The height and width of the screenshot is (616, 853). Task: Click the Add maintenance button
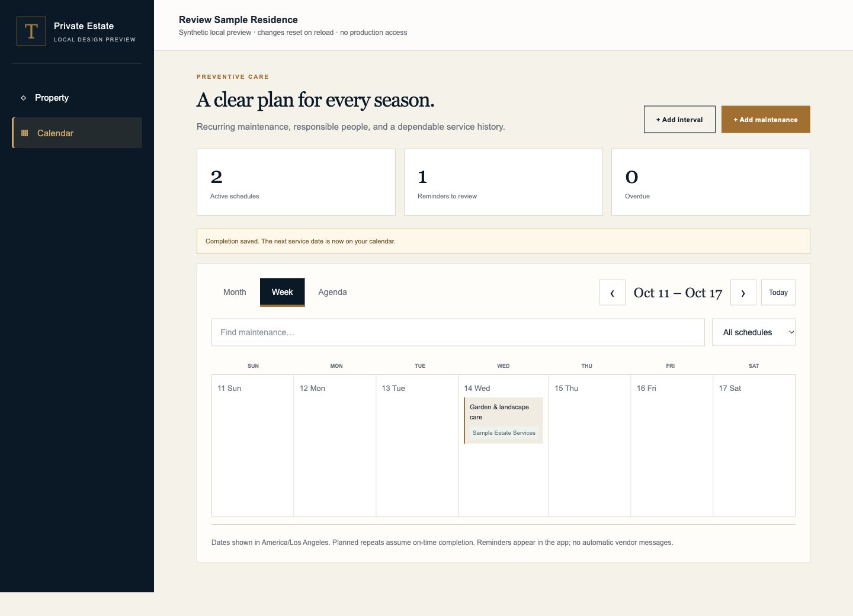766,120
